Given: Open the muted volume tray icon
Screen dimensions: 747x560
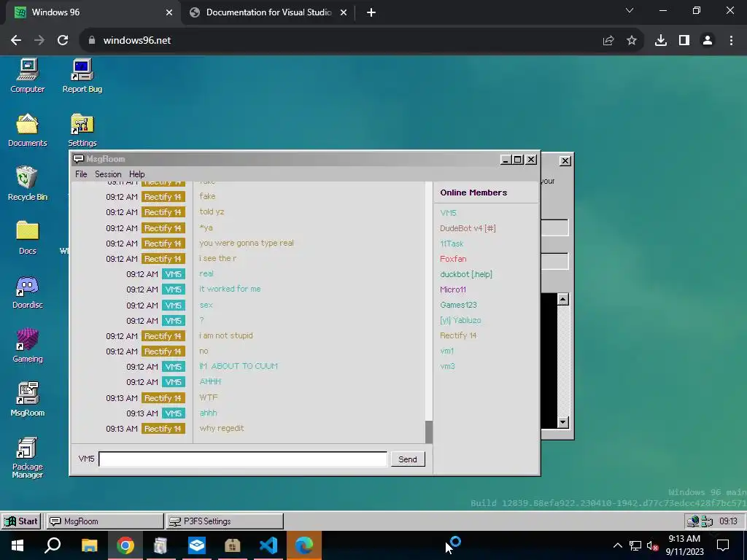Looking at the screenshot, I should pyautogui.click(x=653, y=545).
